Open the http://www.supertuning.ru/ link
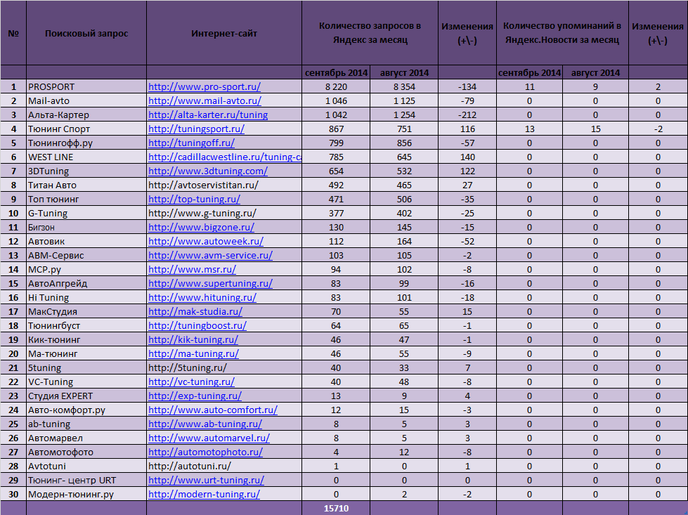Viewport: 688px width, 515px height. (x=210, y=283)
